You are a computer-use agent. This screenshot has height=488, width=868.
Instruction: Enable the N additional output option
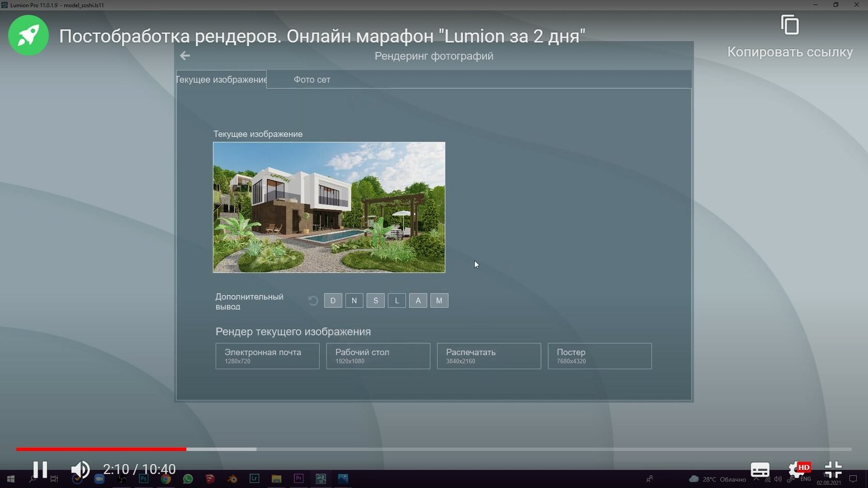354,301
